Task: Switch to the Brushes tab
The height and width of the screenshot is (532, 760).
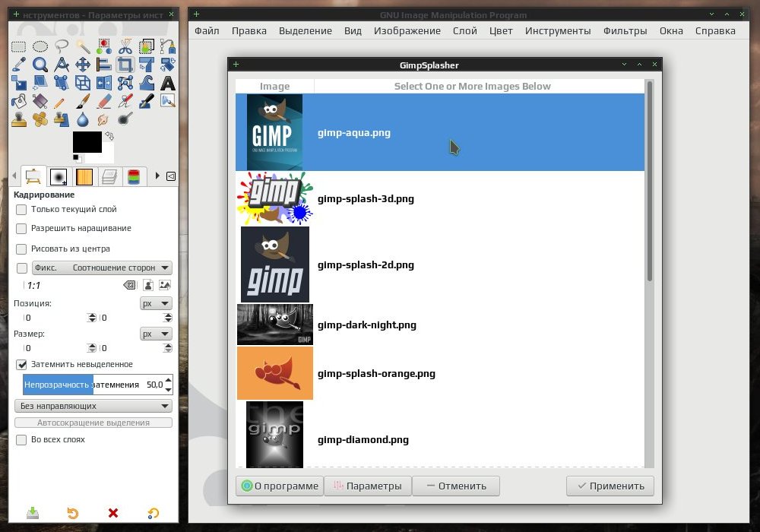Action: click(x=59, y=176)
